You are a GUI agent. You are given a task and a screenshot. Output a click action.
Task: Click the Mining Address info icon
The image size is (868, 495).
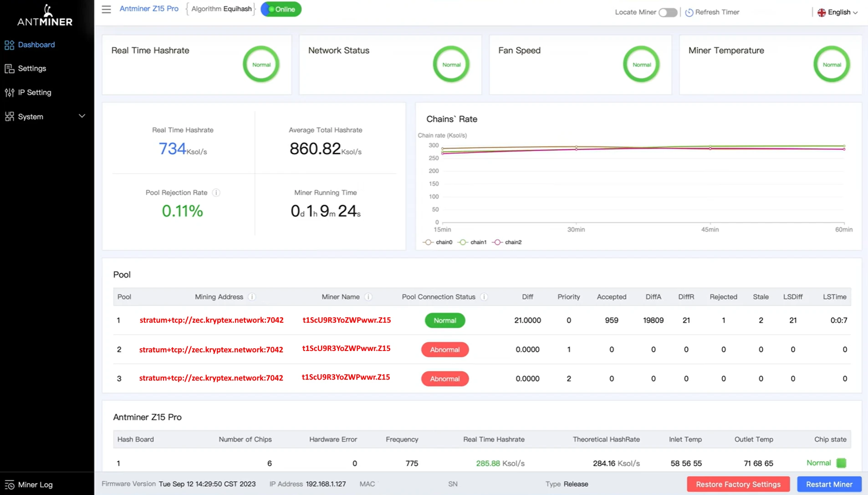[x=252, y=297]
